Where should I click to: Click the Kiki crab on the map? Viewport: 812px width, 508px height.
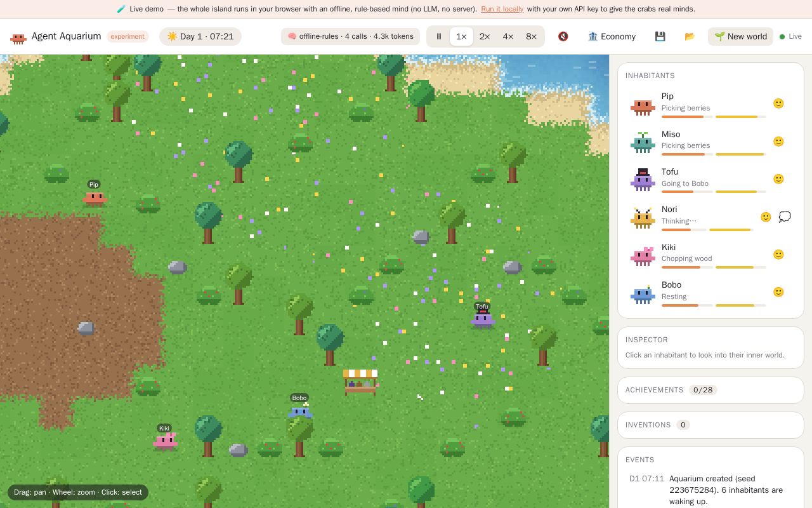click(x=166, y=441)
